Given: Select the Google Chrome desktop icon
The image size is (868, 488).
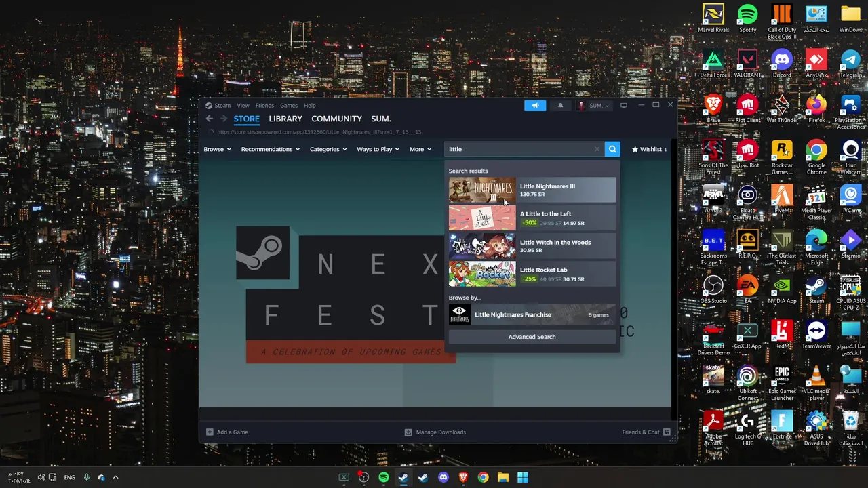Looking at the screenshot, I should tap(816, 157).
